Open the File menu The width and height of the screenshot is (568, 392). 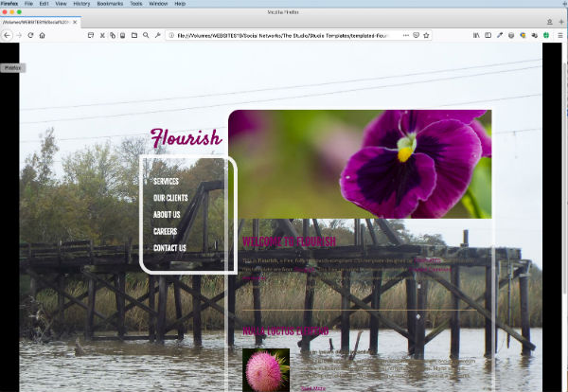(28, 4)
